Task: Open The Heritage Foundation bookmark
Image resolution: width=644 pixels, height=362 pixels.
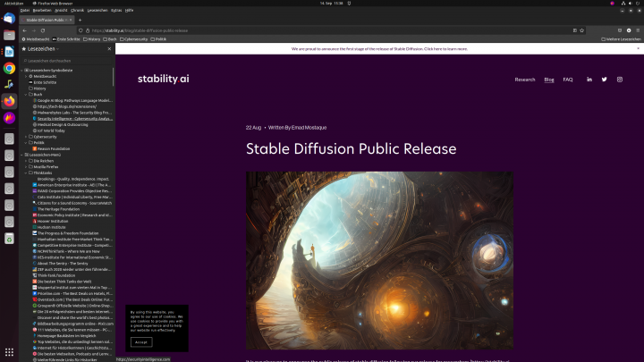Action: (55, 209)
